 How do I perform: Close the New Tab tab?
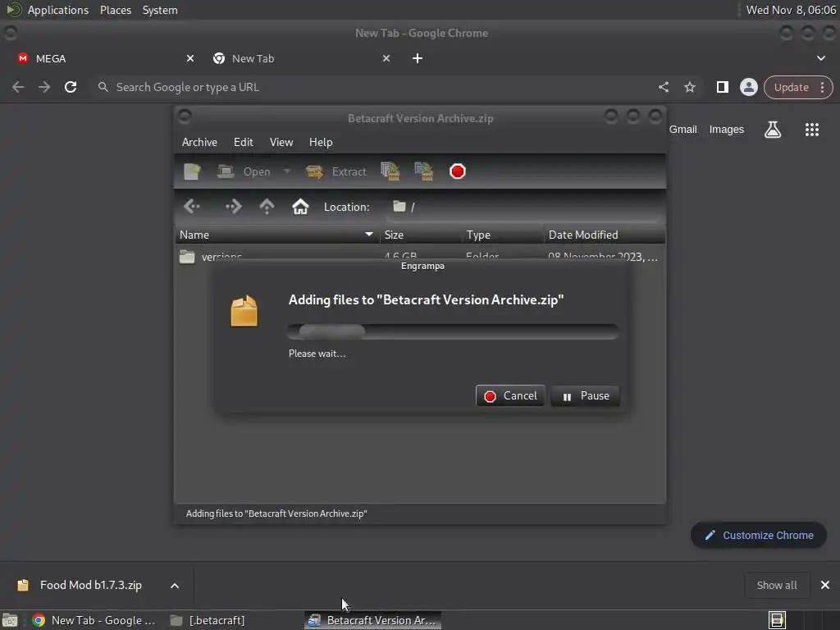(x=386, y=58)
